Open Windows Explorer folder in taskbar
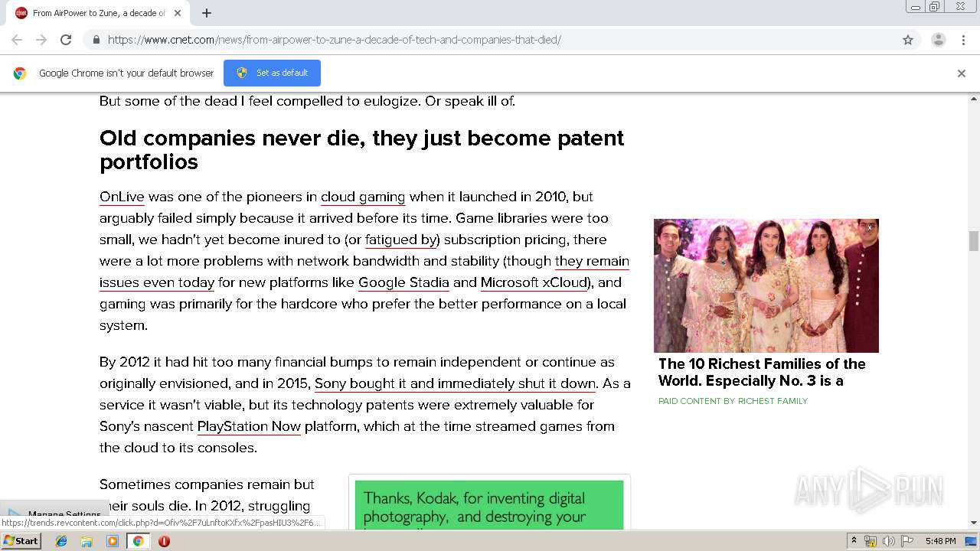This screenshot has width=980, height=551. click(x=87, y=541)
